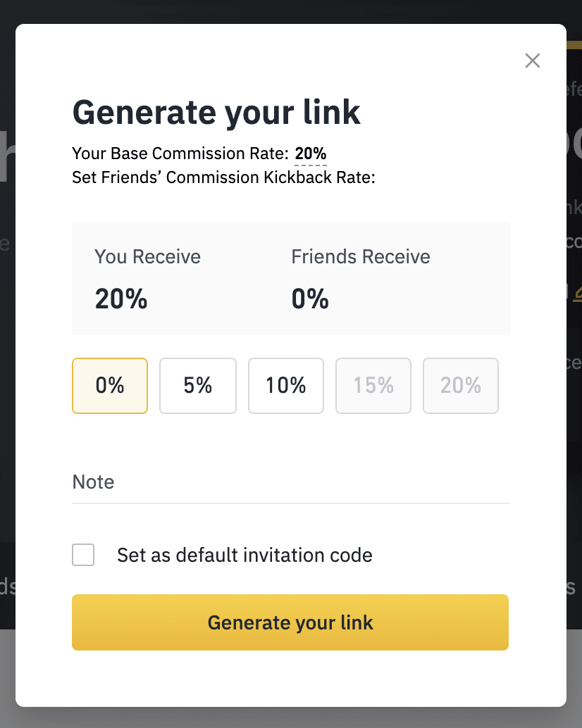The height and width of the screenshot is (728, 582).
Task: Click the dimmed page backdrop below the dialog
Action: point(291,719)
